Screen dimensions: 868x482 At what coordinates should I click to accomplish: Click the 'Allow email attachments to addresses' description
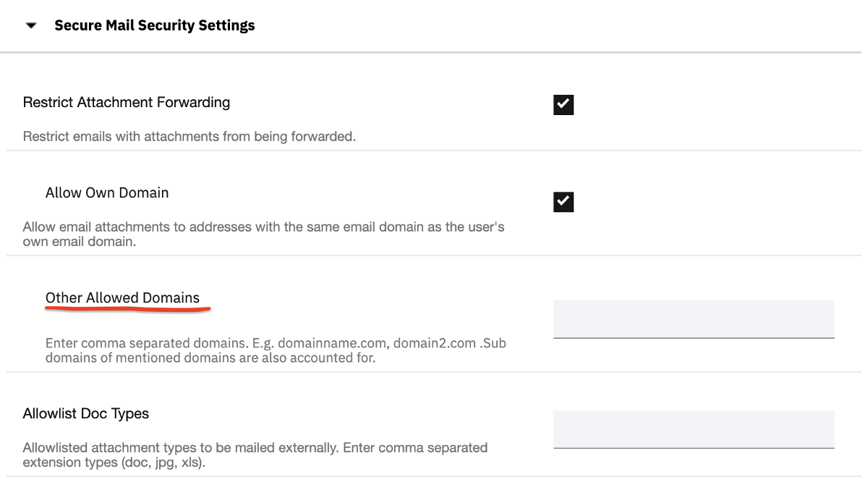pos(264,234)
